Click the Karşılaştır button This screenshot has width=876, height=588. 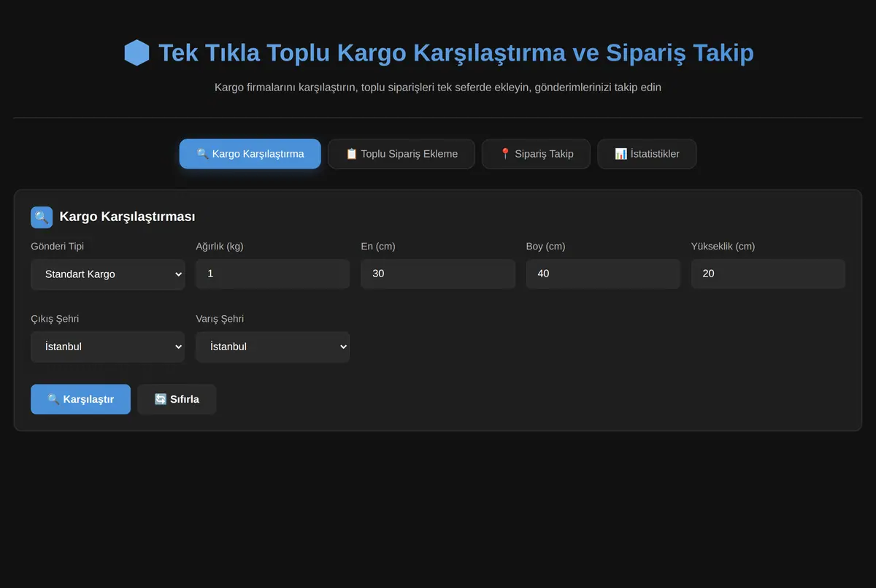80,399
